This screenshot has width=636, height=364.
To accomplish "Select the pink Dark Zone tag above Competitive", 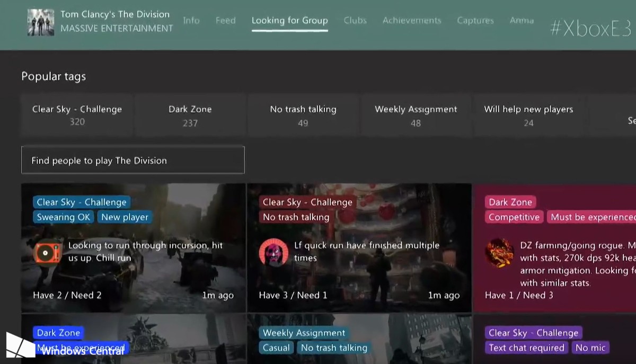I will pos(510,202).
